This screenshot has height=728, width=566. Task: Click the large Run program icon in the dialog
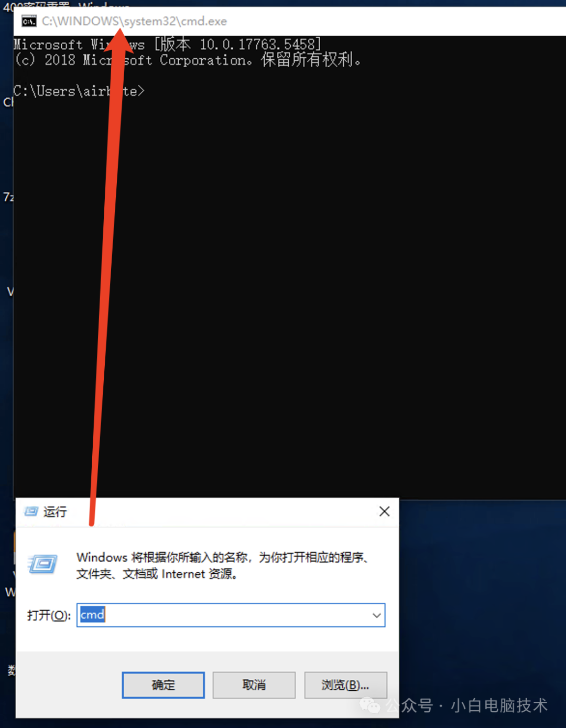click(43, 564)
